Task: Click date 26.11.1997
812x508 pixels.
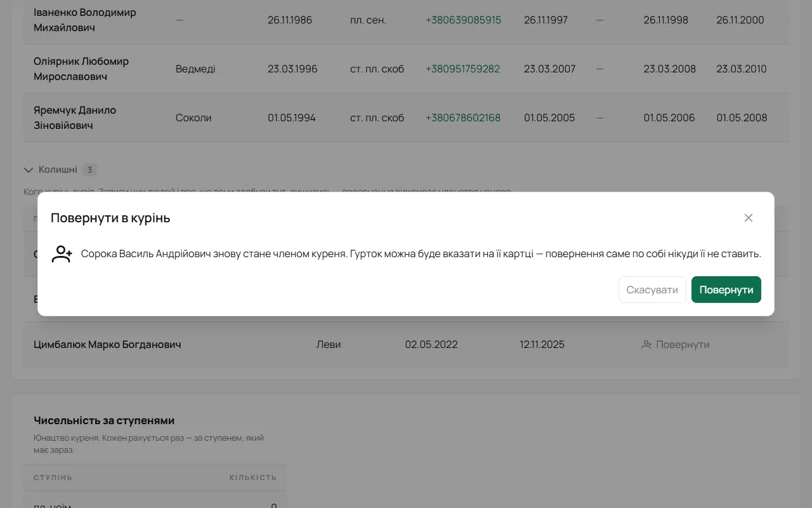Action: (547, 20)
